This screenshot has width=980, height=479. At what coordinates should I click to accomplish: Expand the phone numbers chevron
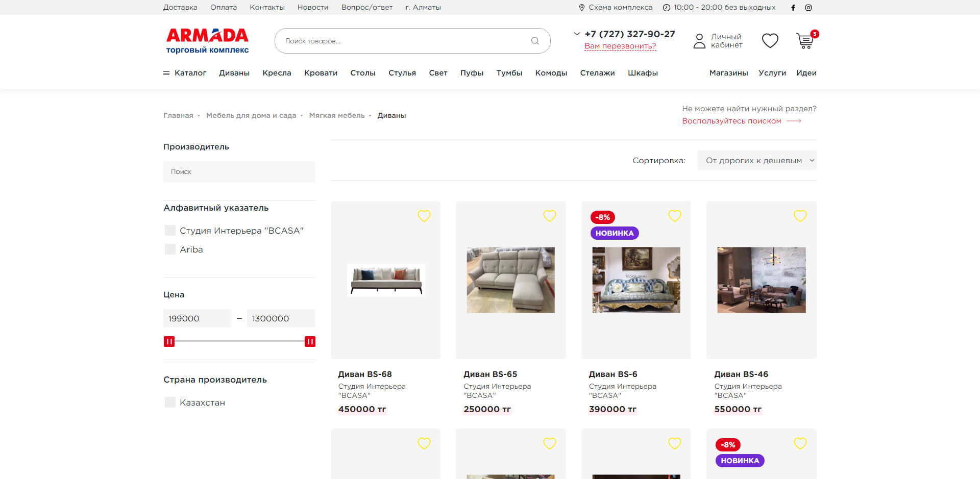coord(577,34)
